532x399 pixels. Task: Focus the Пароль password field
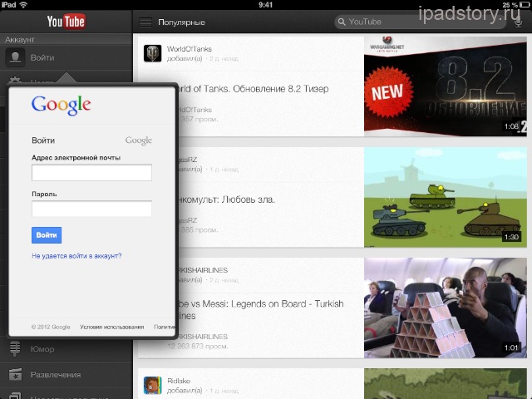point(91,209)
